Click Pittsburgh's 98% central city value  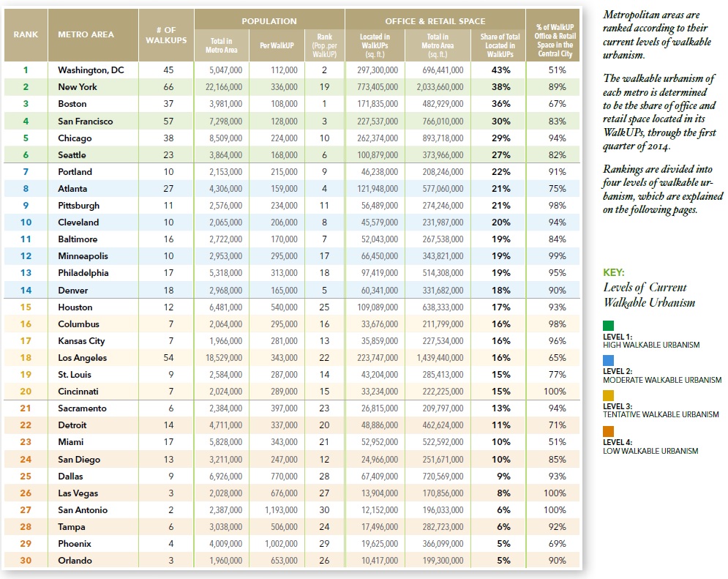tap(557, 205)
